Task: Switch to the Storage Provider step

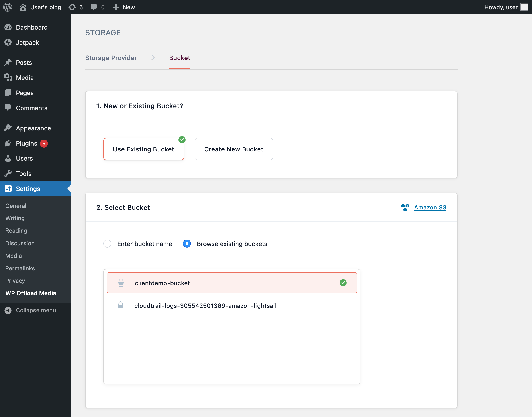Action: (x=111, y=58)
